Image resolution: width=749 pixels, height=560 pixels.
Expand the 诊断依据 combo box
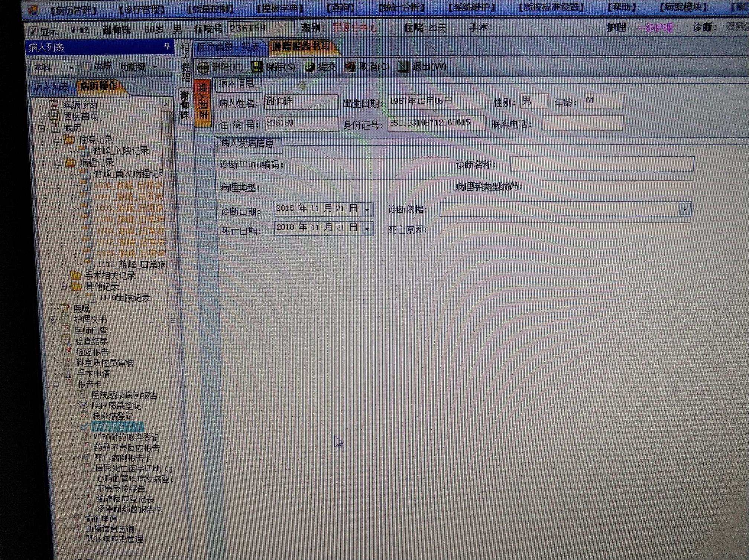[x=684, y=209]
